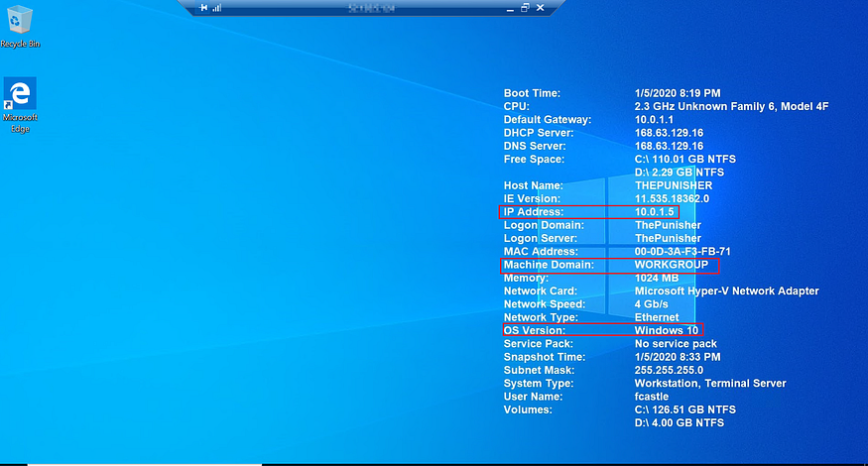The width and height of the screenshot is (868, 466).
Task: Click the Boot Time label
Action: [x=532, y=93]
